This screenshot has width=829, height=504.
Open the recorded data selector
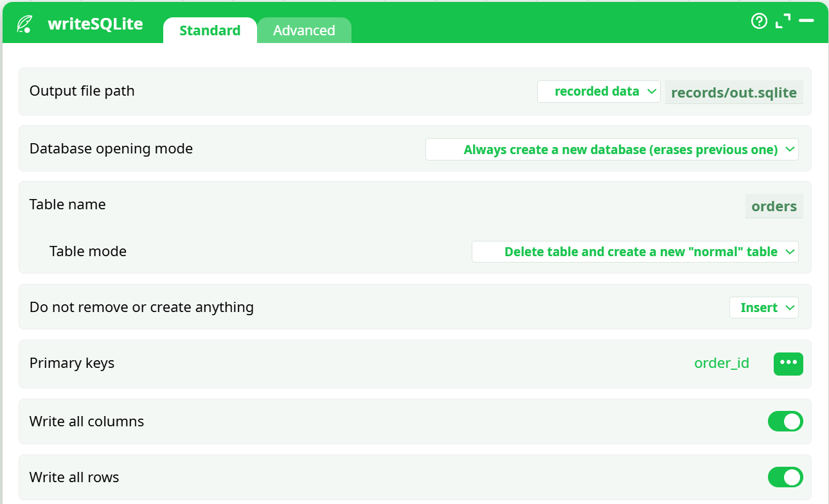[x=598, y=91]
